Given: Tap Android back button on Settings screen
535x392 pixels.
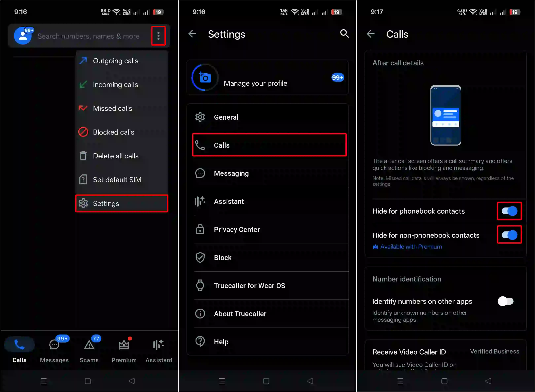Looking at the screenshot, I should (x=310, y=381).
